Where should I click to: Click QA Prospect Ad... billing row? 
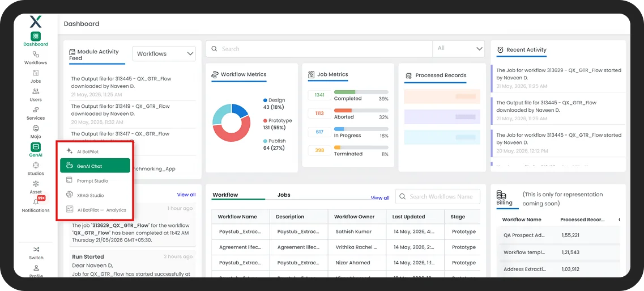coord(558,235)
